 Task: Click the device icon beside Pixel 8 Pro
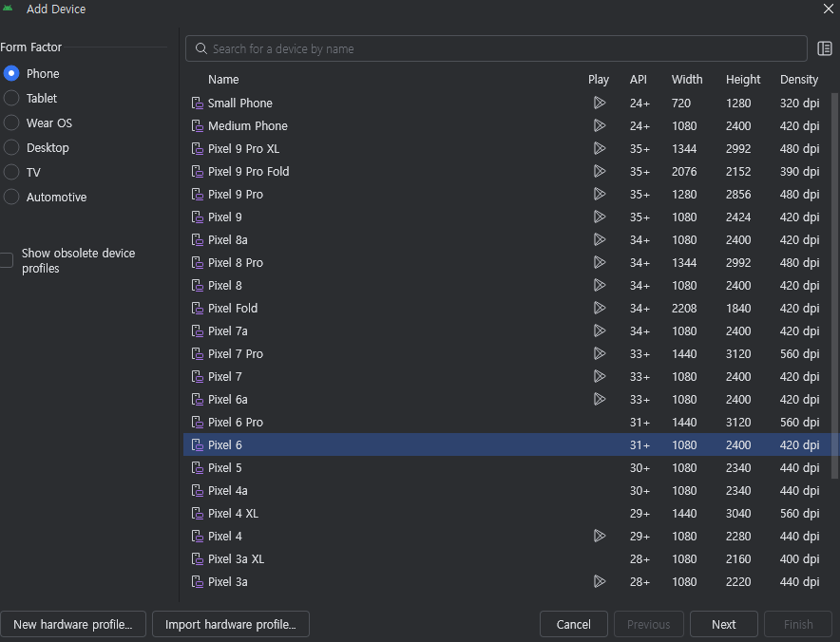click(x=197, y=262)
